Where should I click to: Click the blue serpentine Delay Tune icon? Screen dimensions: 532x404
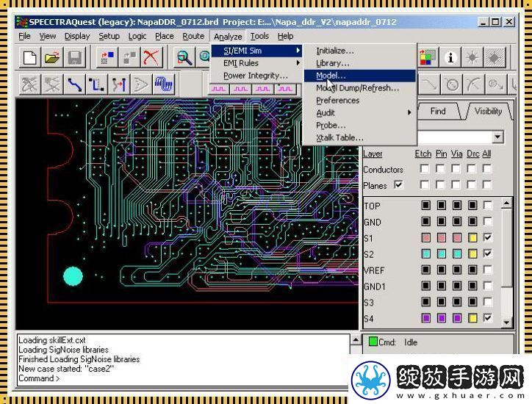[164, 84]
